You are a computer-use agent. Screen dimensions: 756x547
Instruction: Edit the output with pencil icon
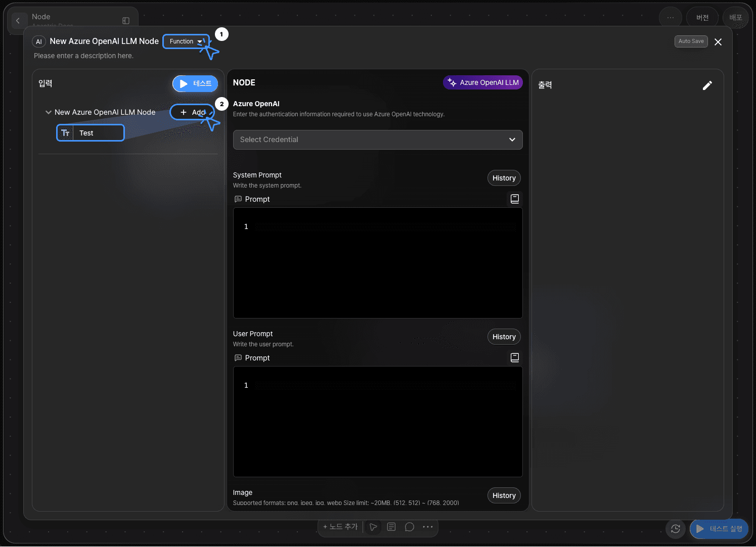pos(707,85)
